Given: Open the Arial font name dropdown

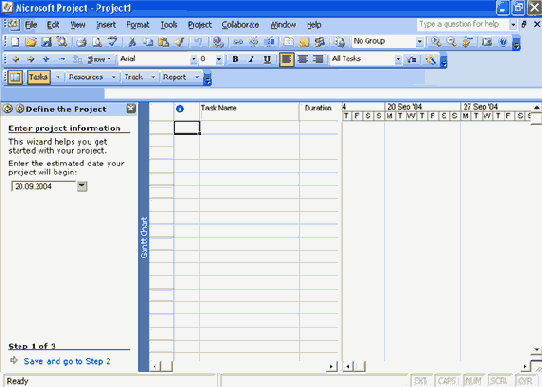Looking at the screenshot, I should tap(194, 59).
